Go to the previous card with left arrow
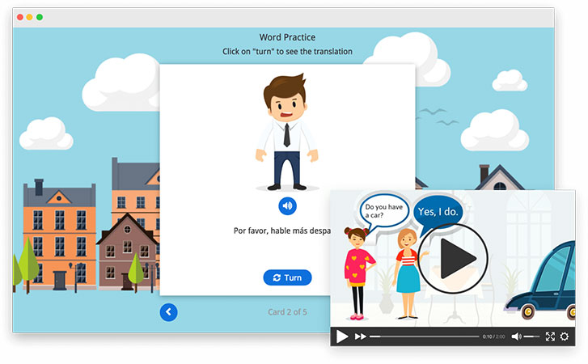588x364 pixels. click(168, 311)
